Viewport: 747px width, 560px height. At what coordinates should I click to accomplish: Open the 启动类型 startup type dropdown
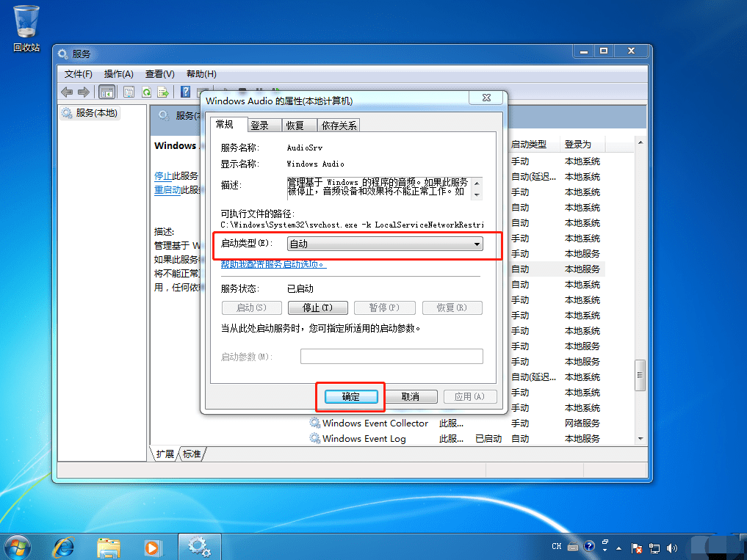pyautogui.click(x=478, y=244)
